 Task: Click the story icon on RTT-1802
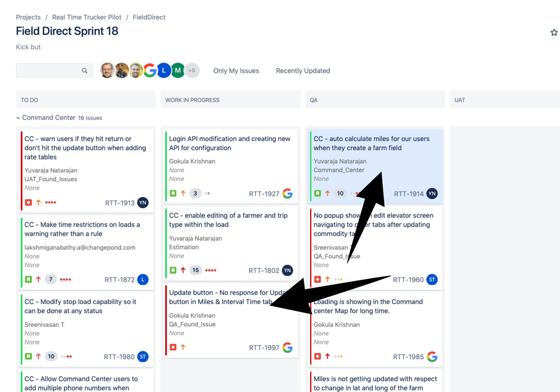[x=173, y=270]
